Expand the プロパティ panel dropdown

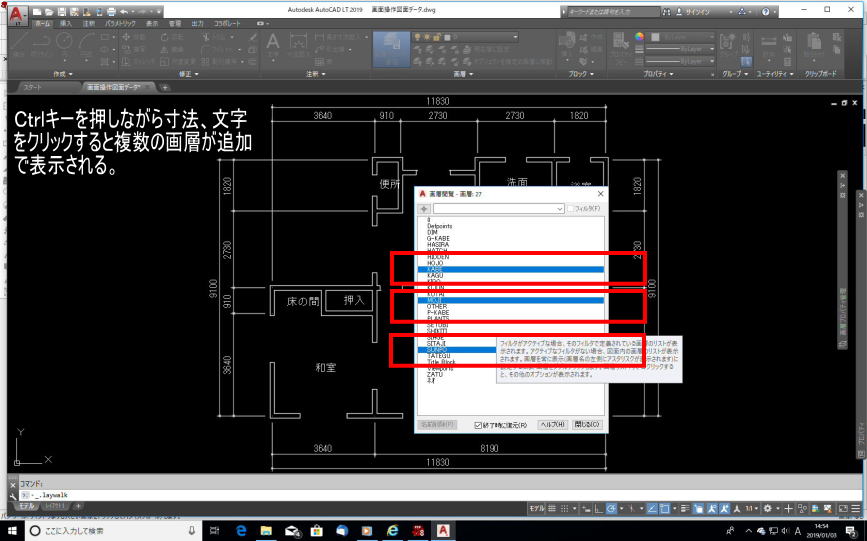click(659, 74)
